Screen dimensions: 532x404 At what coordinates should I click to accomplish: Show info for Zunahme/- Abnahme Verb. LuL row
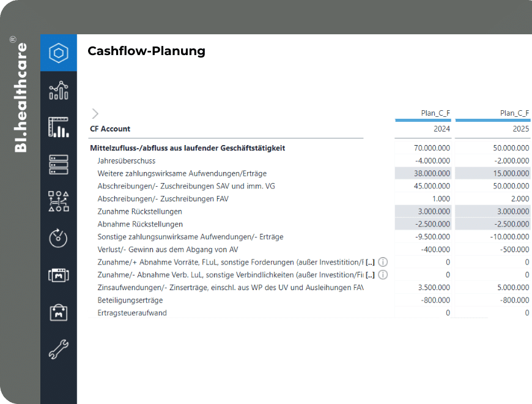click(x=383, y=275)
